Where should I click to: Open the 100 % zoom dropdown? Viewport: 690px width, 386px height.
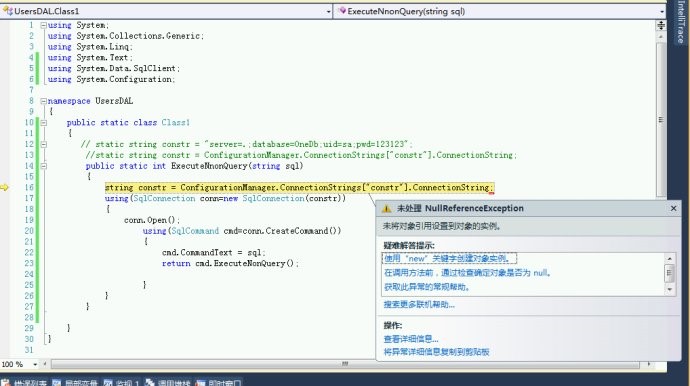point(35,364)
